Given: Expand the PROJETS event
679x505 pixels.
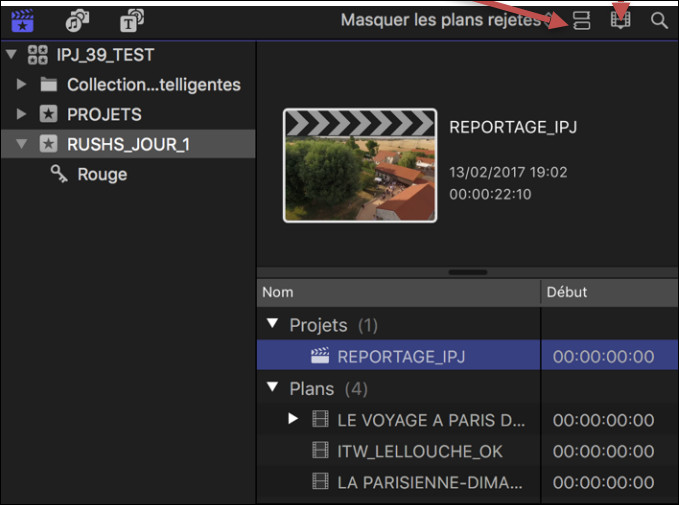Looking at the screenshot, I should click(21, 114).
